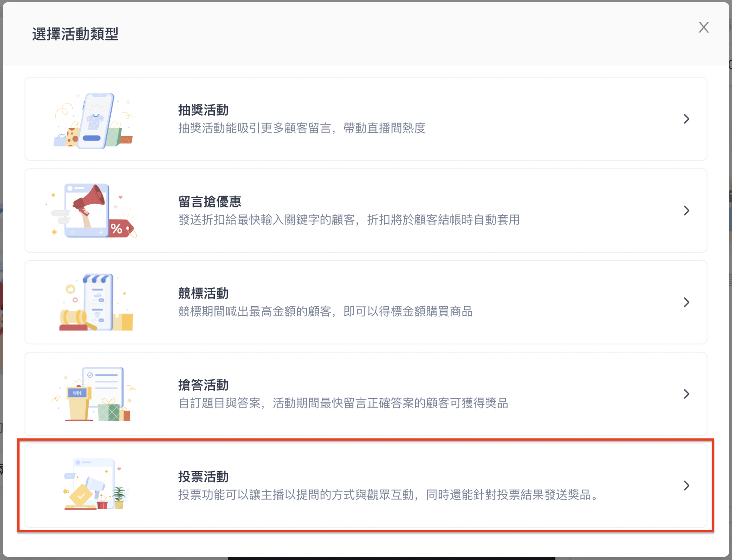Open the 抽獎活動 lucky draw illustration
The image size is (732, 560).
click(94, 120)
